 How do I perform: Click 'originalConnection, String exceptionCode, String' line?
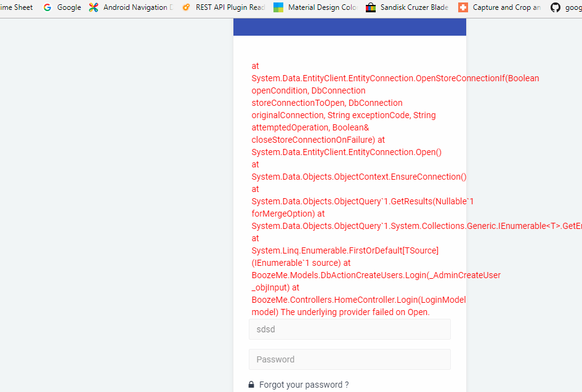344,115
